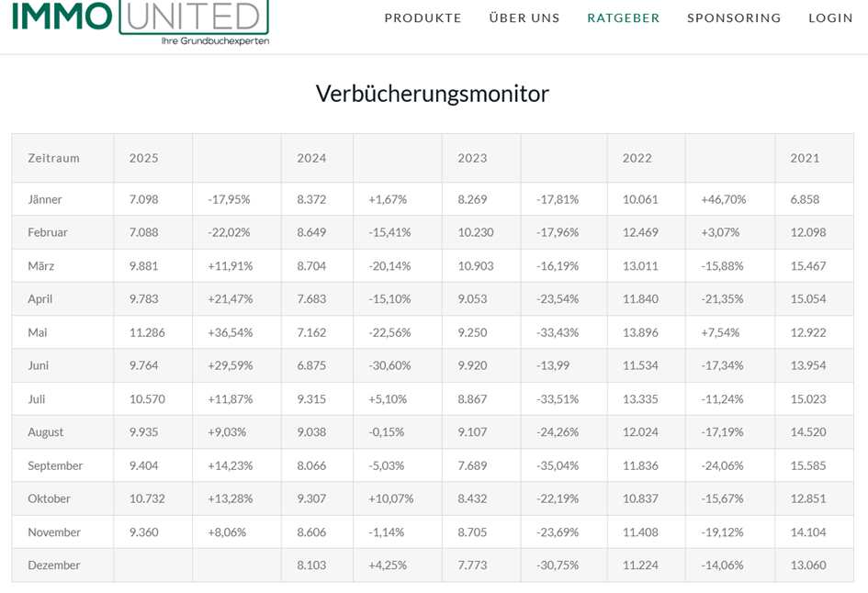
Task: Click the 2024 column header
Action: 311,158
